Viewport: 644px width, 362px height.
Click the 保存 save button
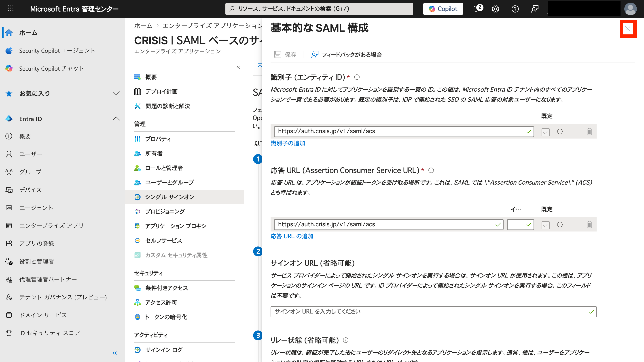(285, 55)
